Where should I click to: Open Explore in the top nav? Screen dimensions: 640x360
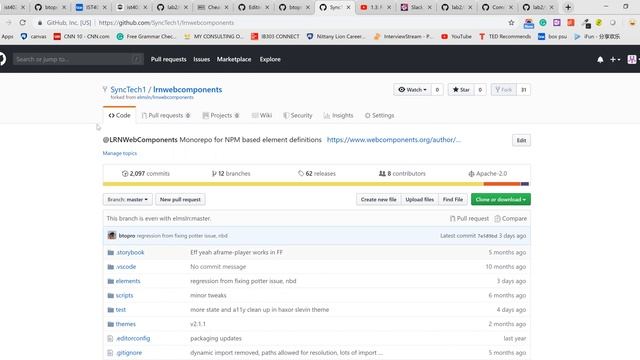coord(270,60)
